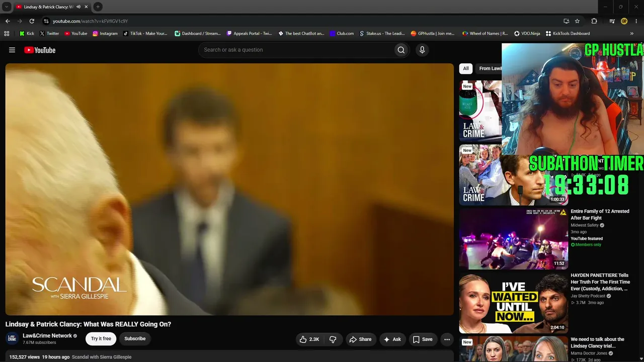Viewport: 644px width, 362px height.
Task: Open the VDO.Ninja bookmark
Action: point(527,34)
